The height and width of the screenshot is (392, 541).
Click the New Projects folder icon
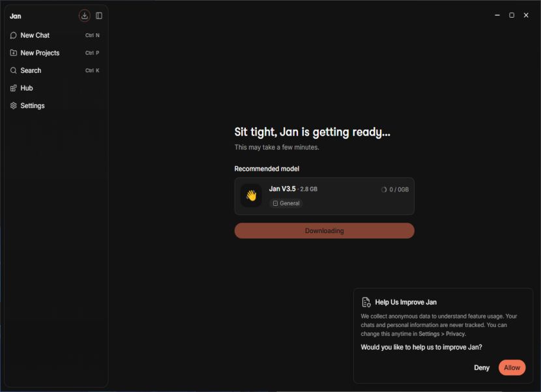(x=14, y=53)
